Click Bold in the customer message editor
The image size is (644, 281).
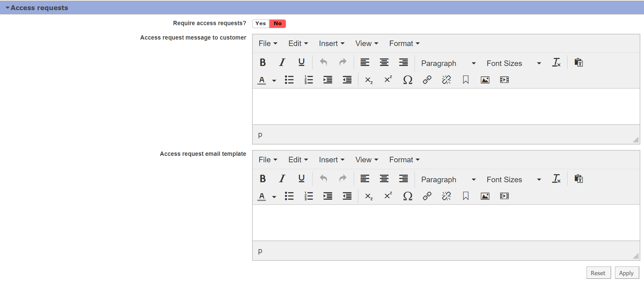[263, 63]
